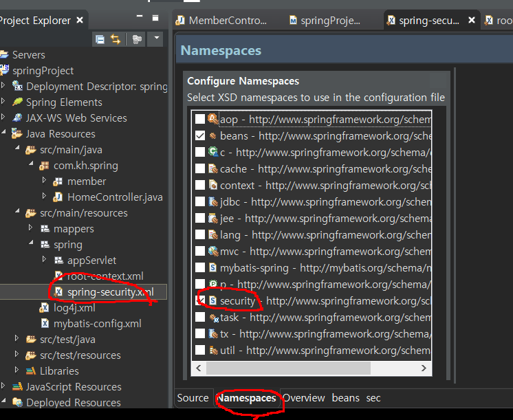Click the mvc namespace globe icon
513x420 pixels.
(x=213, y=251)
